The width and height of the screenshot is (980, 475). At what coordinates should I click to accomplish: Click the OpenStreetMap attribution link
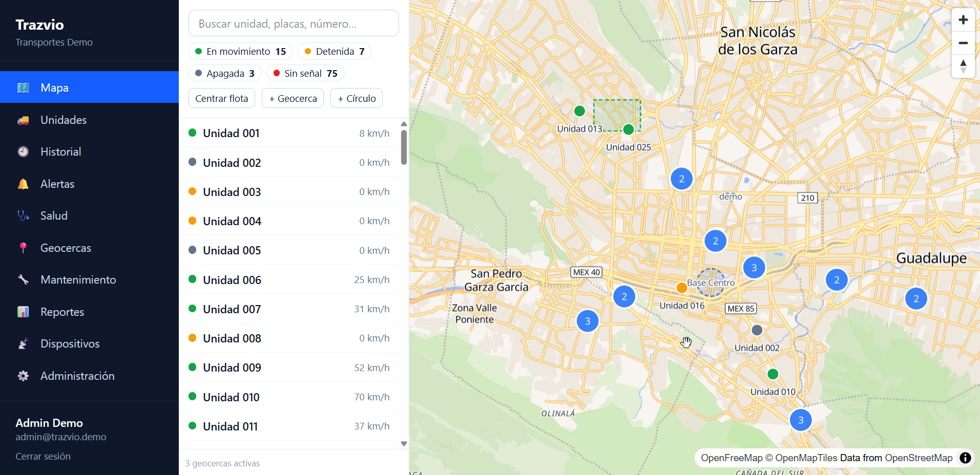919,458
